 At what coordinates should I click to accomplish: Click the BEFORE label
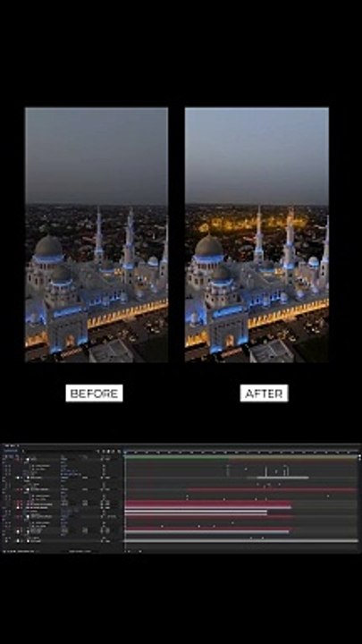click(x=94, y=394)
